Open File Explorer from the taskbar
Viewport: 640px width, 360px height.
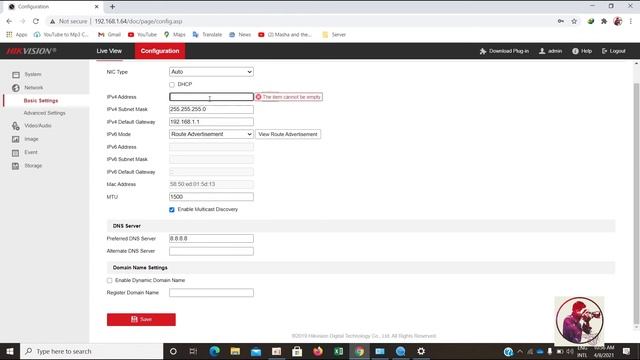pyautogui.click(x=235, y=351)
